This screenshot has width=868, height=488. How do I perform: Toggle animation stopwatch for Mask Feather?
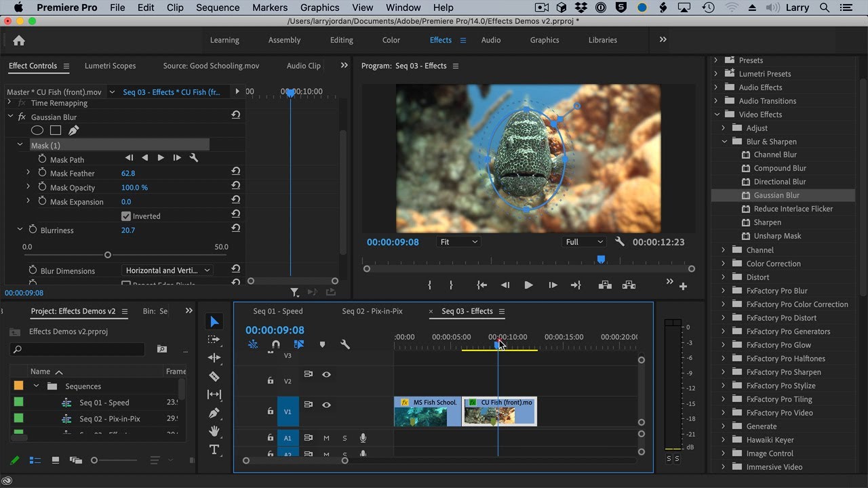(x=42, y=173)
